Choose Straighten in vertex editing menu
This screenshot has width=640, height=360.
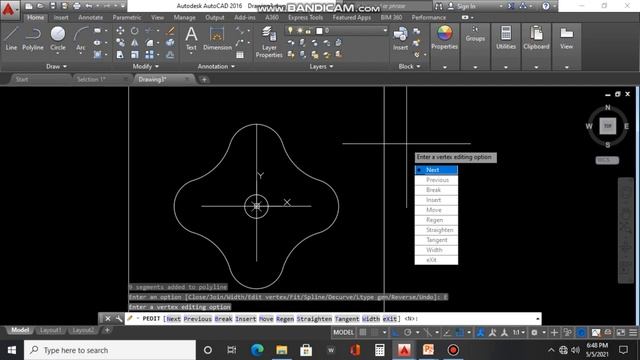click(x=436, y=230)
